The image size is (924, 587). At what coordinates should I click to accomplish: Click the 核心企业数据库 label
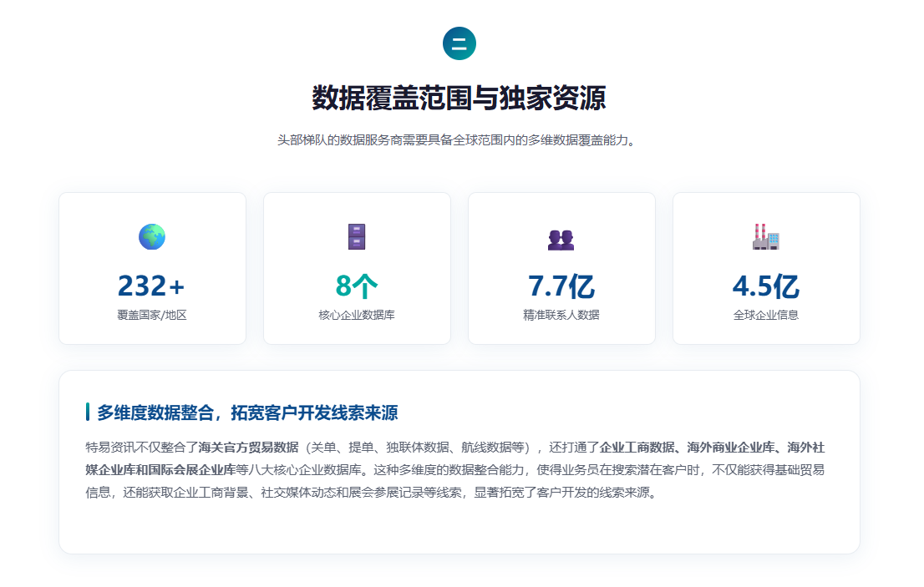[x=357, y=315]
